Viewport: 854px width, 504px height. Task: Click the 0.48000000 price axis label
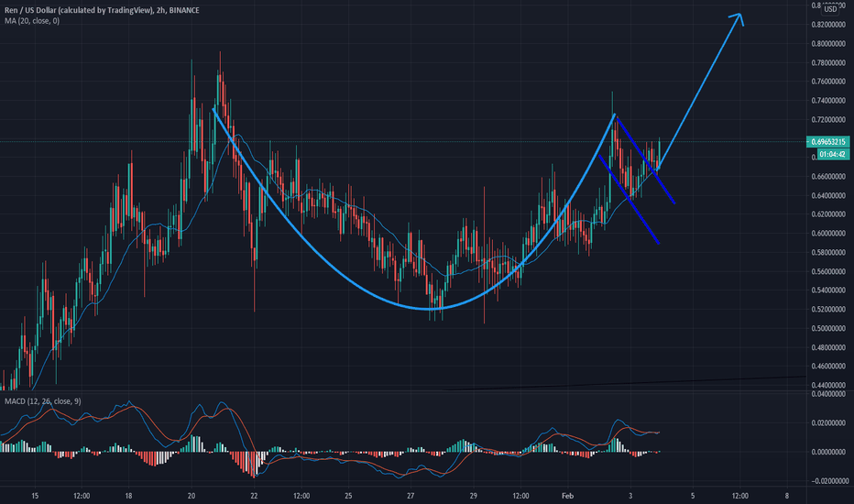pos(828,347)
